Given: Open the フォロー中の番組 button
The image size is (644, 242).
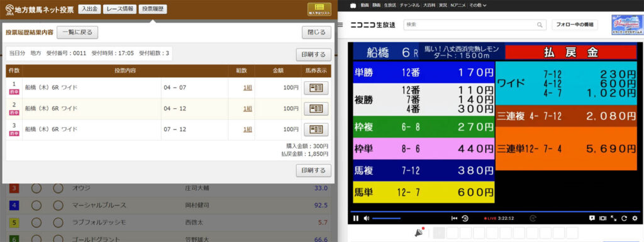Looking at the screenshot, I should pos(575,25).
